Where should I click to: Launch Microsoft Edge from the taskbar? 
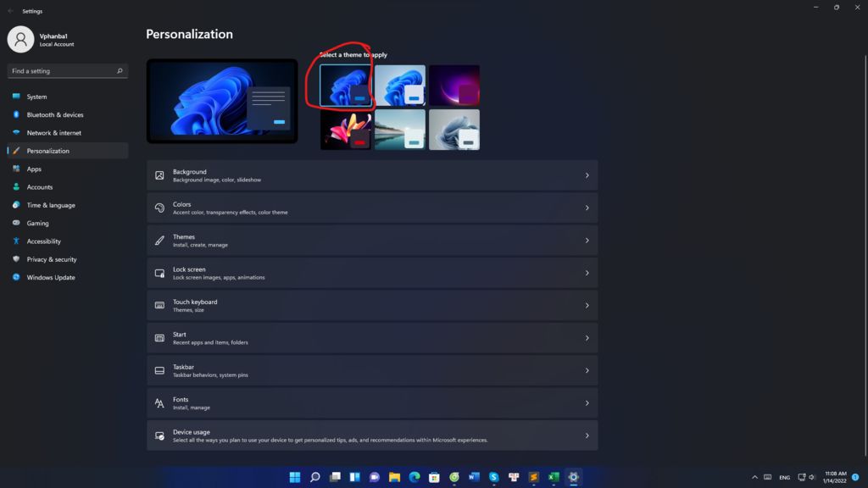tap(414, 477)
